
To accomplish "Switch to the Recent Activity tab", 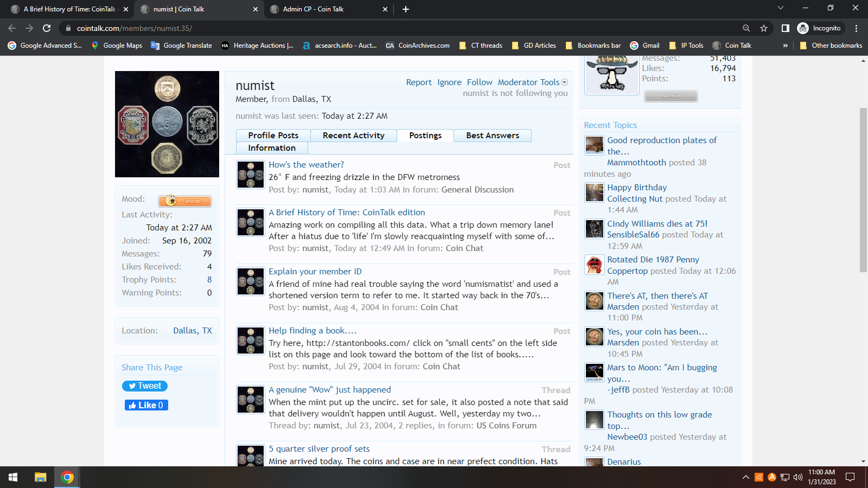I will click(x=353, y=136).
